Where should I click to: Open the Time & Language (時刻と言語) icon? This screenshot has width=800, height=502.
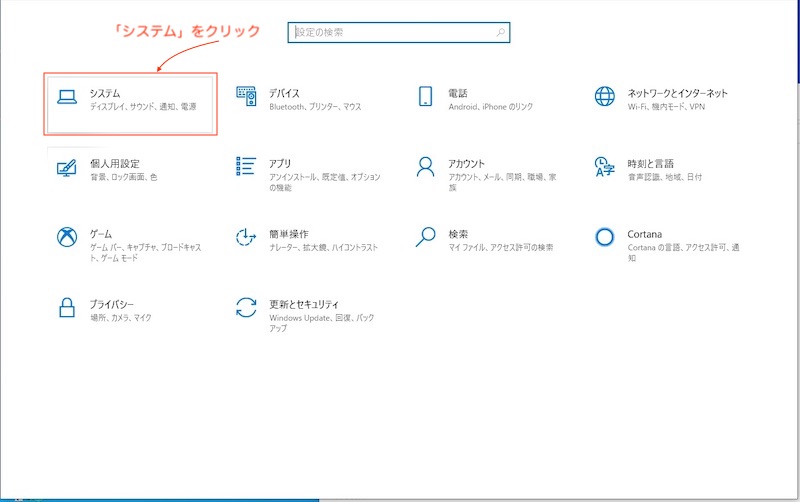tap(605, 167)
